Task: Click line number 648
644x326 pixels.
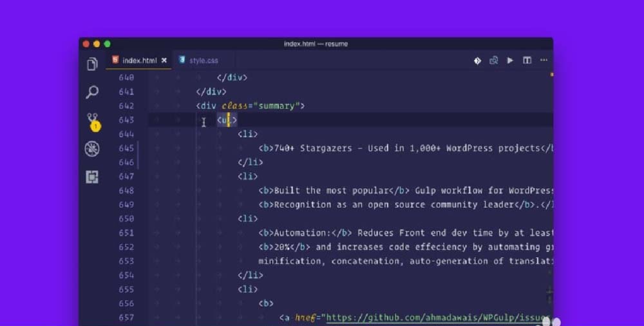Action: 126,191
